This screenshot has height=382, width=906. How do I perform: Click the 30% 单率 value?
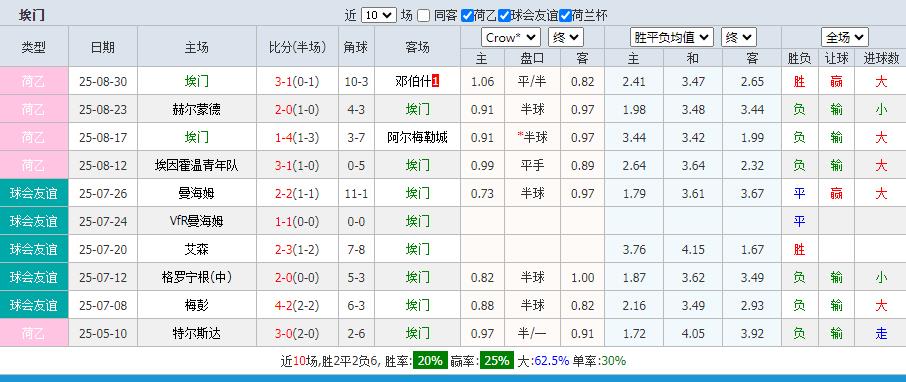[x=613, y=361]
